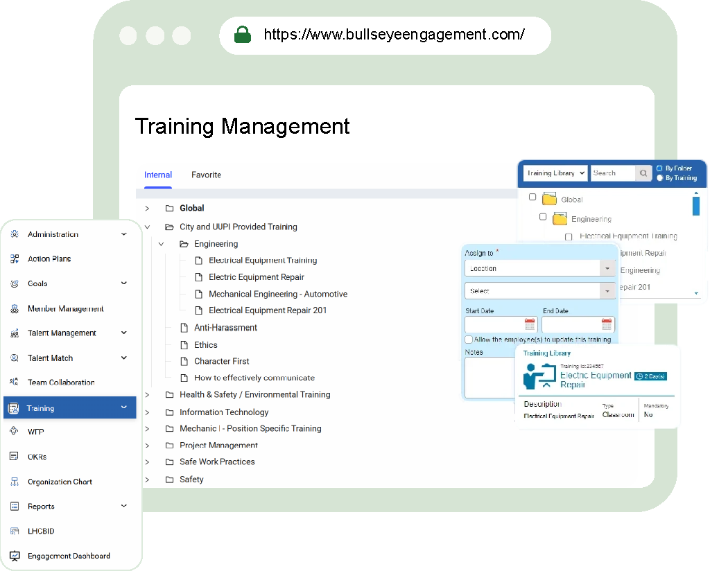Open the Assign to Location dropdown
Screen dimensions: 728x571
coord(540,269)
